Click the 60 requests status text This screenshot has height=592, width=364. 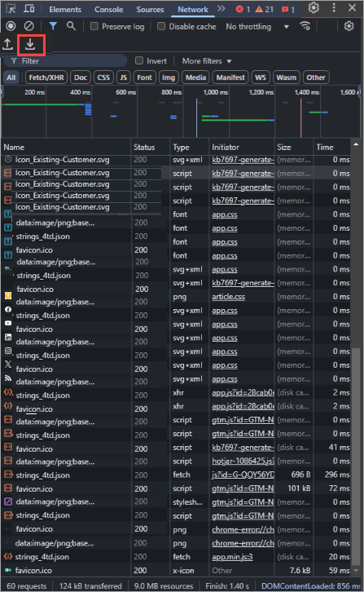pyautogui.click(x=26, y=586)
